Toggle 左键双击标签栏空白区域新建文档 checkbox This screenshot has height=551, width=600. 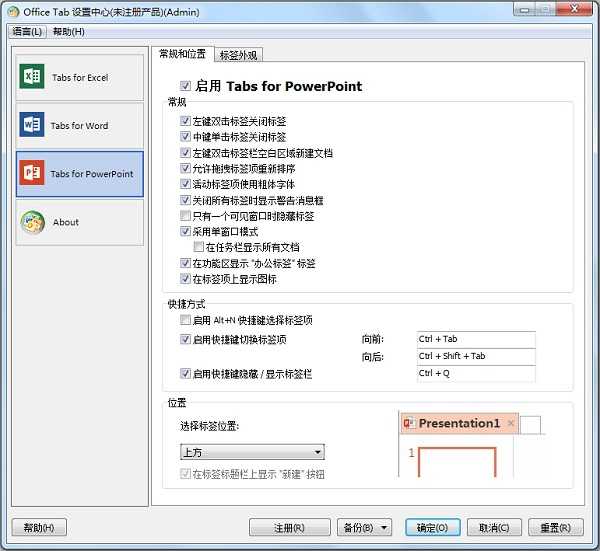(185, 153)
